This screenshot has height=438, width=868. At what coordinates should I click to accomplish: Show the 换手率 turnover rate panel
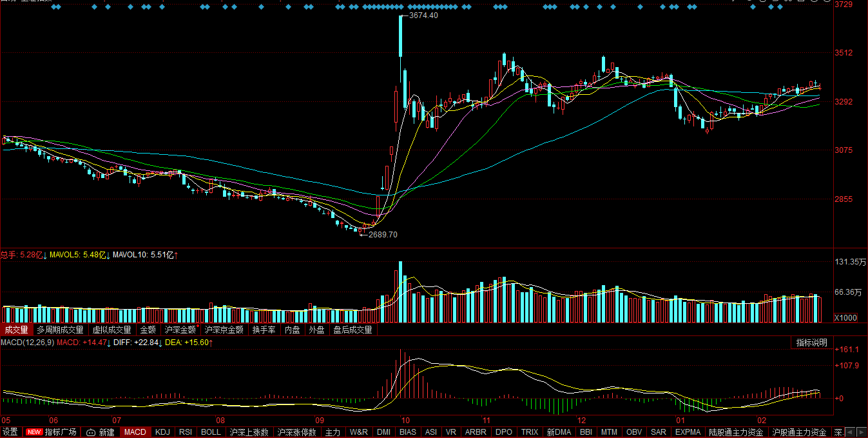pyautogui.click(x=264, y=330)
